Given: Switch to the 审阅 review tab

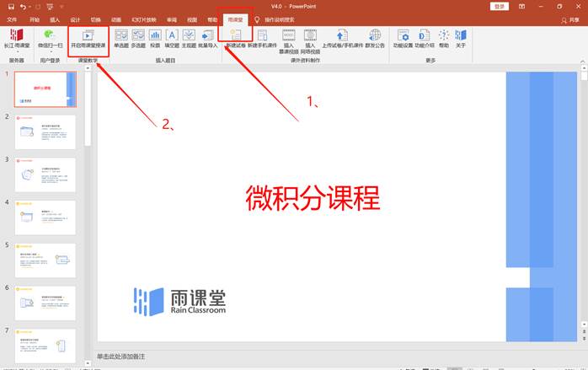Looking at the screenshot, I should pos(172,19).
